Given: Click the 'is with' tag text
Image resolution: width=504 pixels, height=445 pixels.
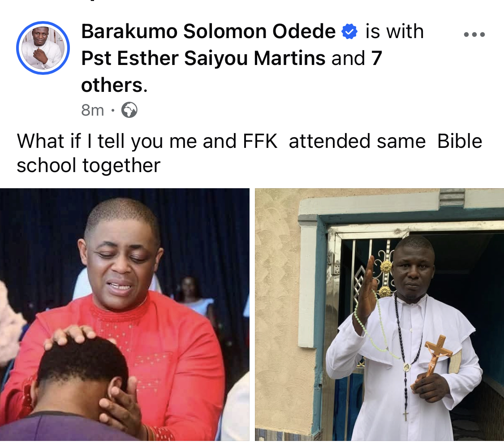Looking at the screenshot, I should tap(394, 31).
